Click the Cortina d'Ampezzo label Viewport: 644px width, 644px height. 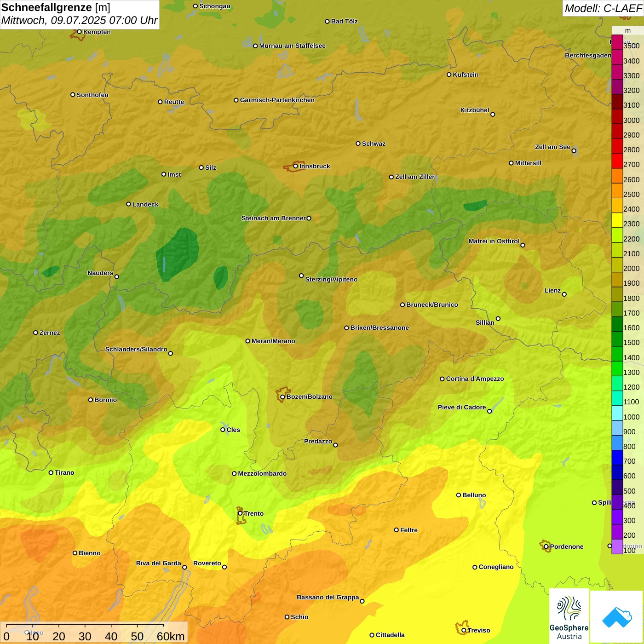pos(475,379)
